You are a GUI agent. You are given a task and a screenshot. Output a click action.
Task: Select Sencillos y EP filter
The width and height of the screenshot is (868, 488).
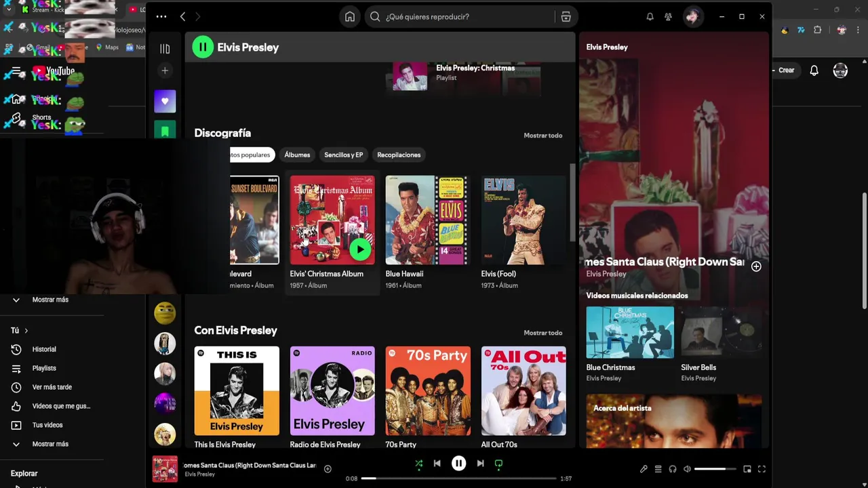[343, 155]
